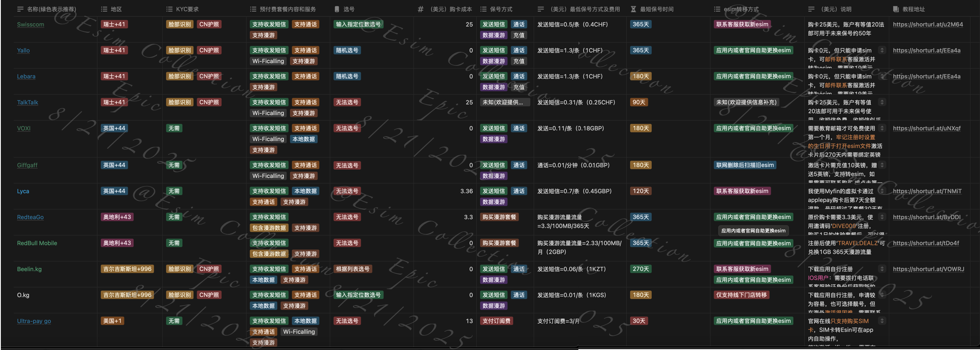Click the 随机选号 tag in Yallo row
Image resolution: width=980 pixels, height=350 pixels.
[x=347, y=50]
